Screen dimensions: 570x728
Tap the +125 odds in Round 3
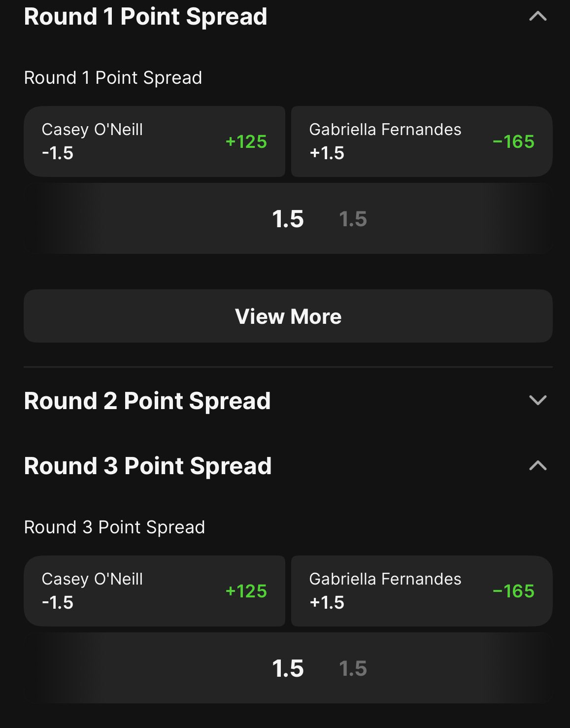click(x=246, y=591)
